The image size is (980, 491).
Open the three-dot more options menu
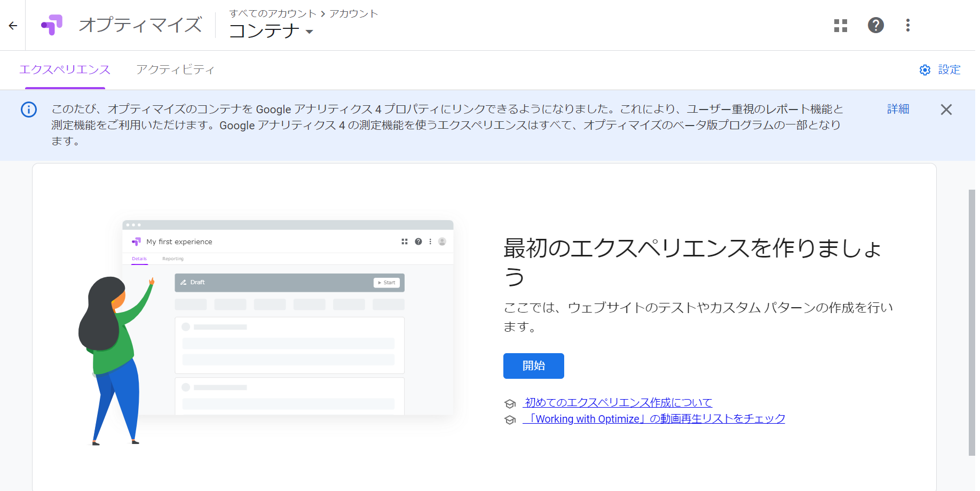[908, 25]
